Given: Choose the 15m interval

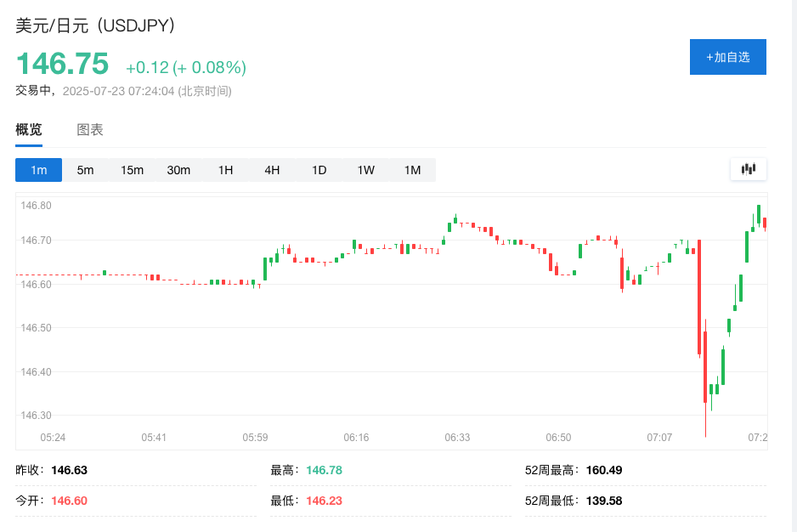Looking at the screenshot, I should [132, 170].
